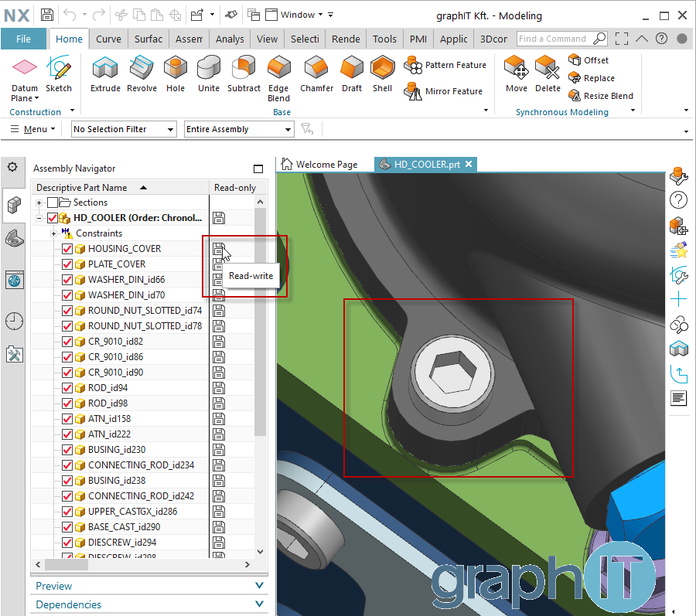Open the No Selection Filter dropdown
The width and height of the screenshot is (696, 616).
tap(124, 129)
